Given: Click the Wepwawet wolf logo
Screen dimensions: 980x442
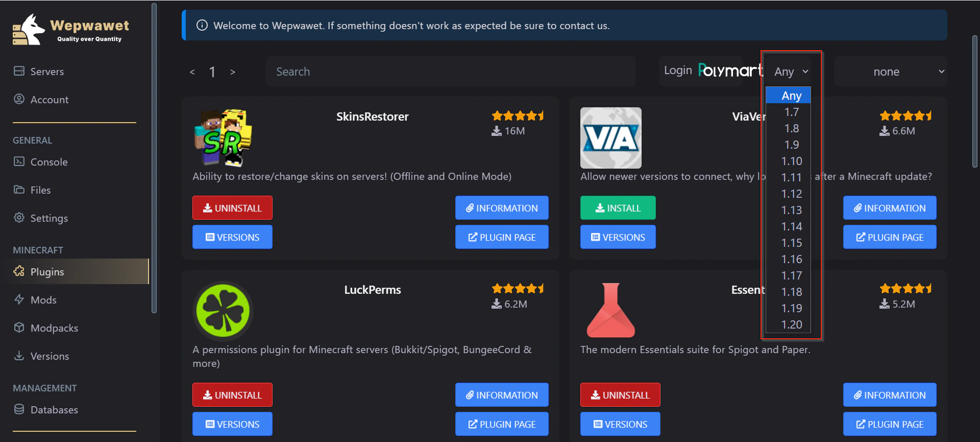Looking at the screenshot, I should point(29,30).
